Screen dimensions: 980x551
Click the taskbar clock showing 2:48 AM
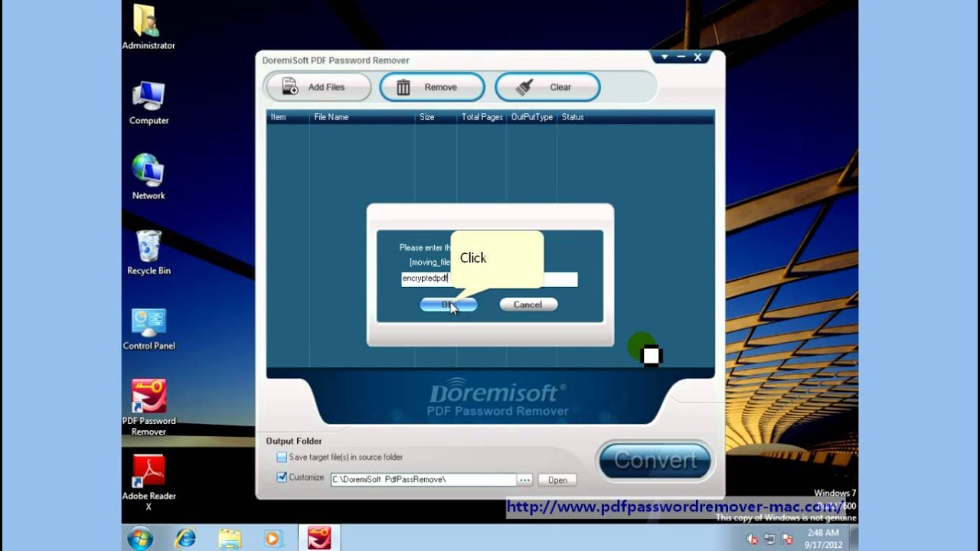(823, 538)
